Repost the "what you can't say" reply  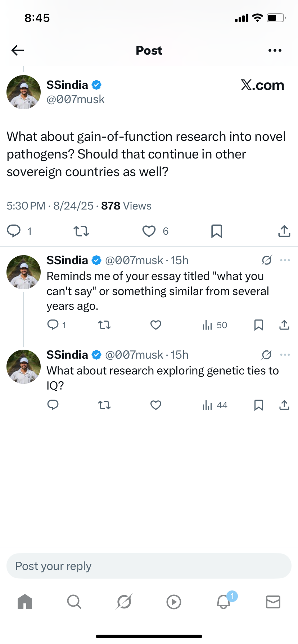[104, 325]
